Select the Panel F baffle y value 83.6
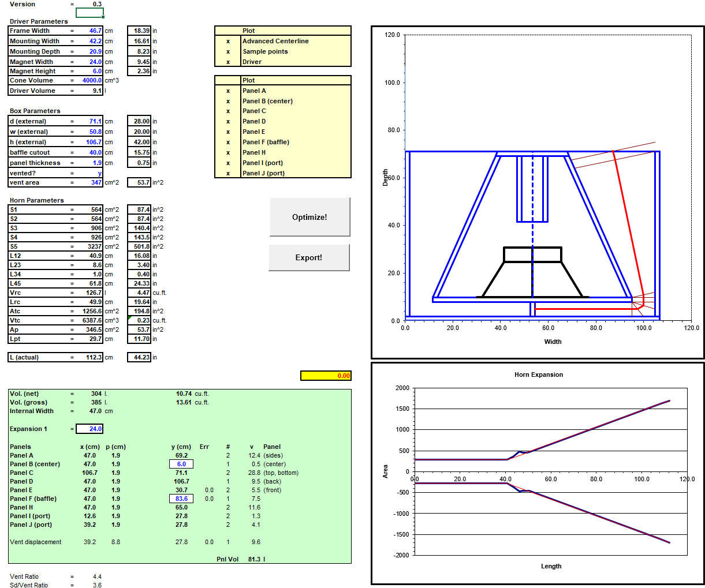This screenshot has height=588, width=705. (181, 499)
